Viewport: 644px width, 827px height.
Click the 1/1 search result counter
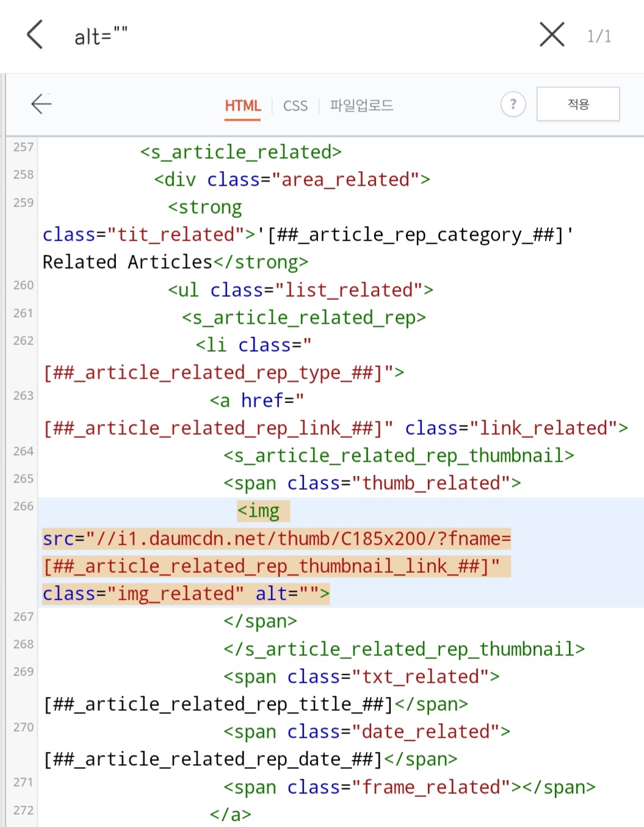[x=599, y=36]
